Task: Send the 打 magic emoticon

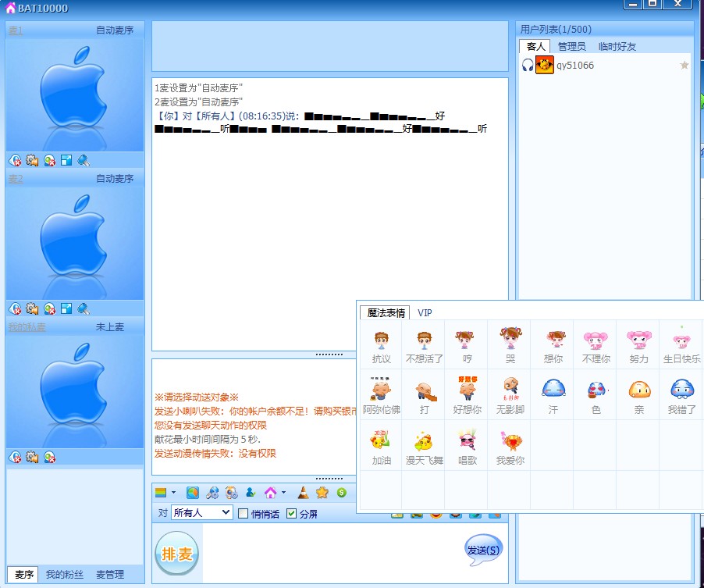Action: point(424,395)
